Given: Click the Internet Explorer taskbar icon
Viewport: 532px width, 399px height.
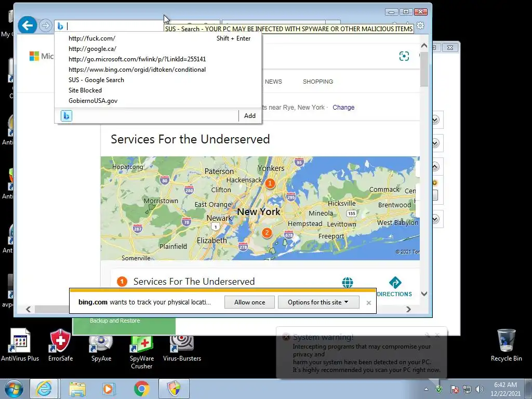Looking at the screenshot, I should pyautogui.click(x=44, y=389).
